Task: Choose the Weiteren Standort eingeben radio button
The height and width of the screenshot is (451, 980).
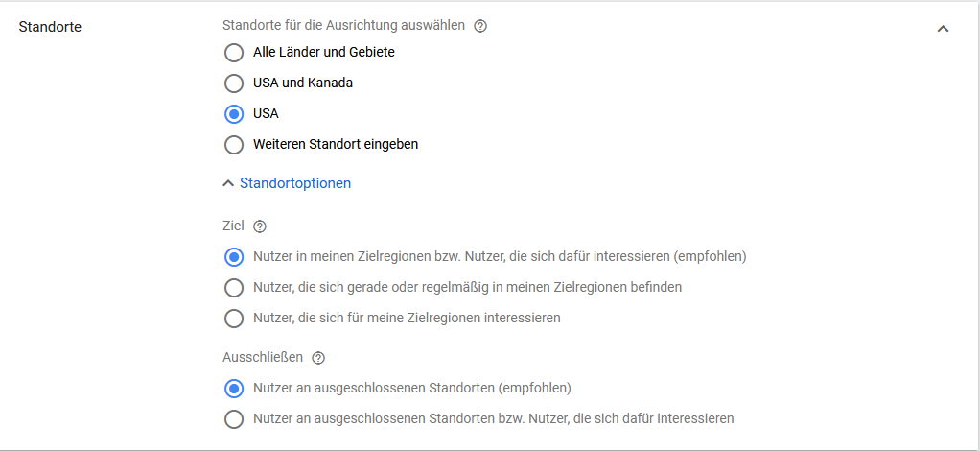Action: pyautogui.click(x=233, y=145)
